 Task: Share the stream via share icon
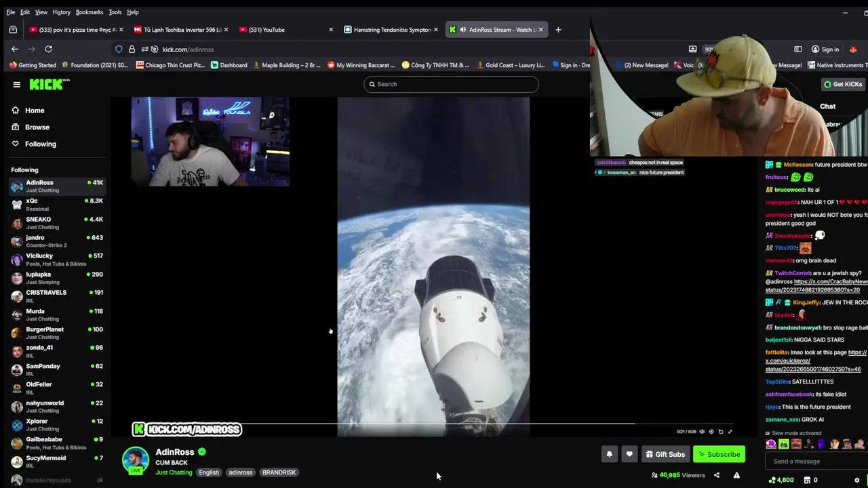pyautogui.click(x=717, y=475)
